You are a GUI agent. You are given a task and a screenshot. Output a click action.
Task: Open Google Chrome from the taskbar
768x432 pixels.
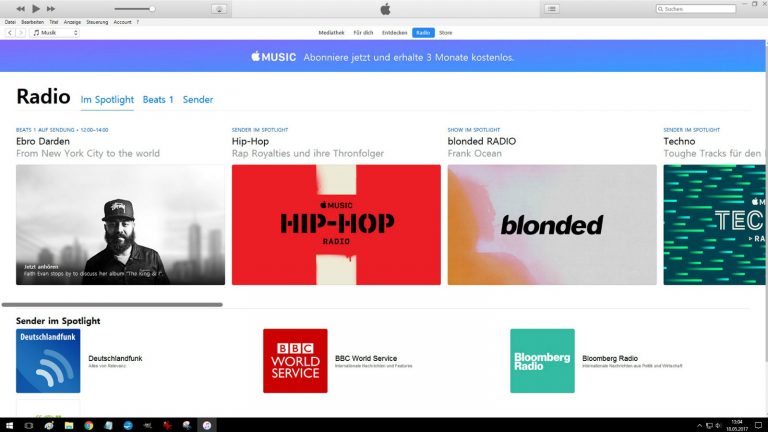[x=88, y=425]
